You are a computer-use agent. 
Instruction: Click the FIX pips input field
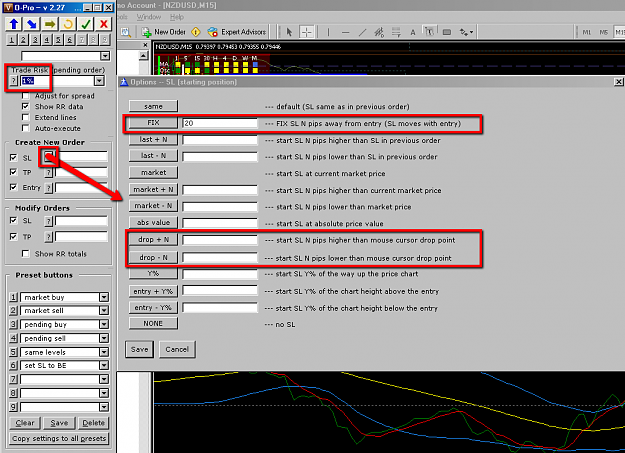220,123
